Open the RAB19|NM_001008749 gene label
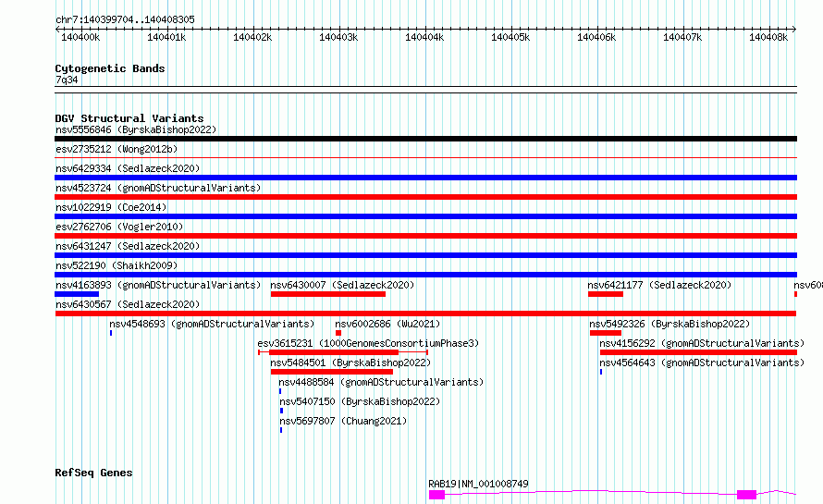Viewport: 823px width, 504px height. coord(479,484)
